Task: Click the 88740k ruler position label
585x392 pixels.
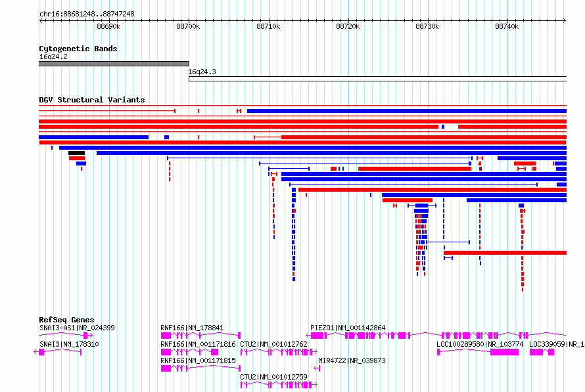Action: [x=507, y=26]
